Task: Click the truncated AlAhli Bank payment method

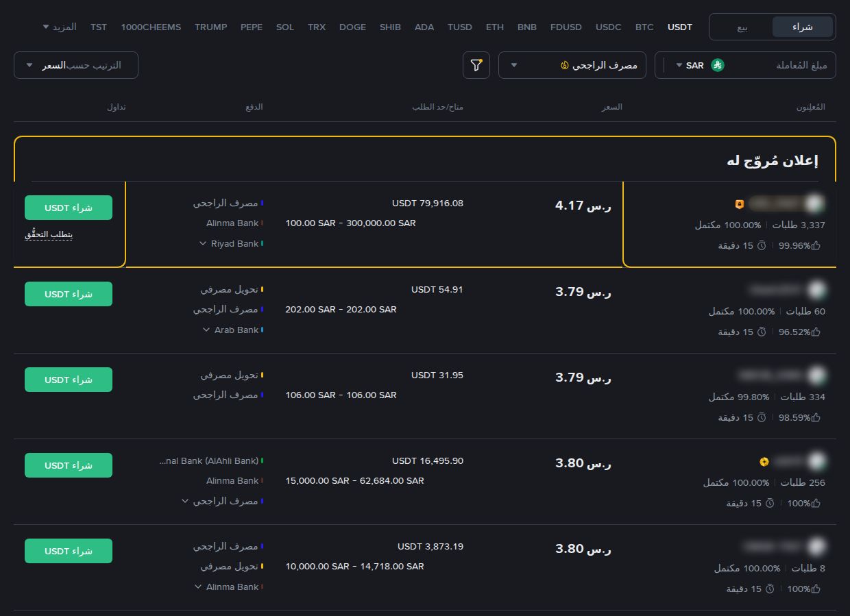Action: coord(208,461)
